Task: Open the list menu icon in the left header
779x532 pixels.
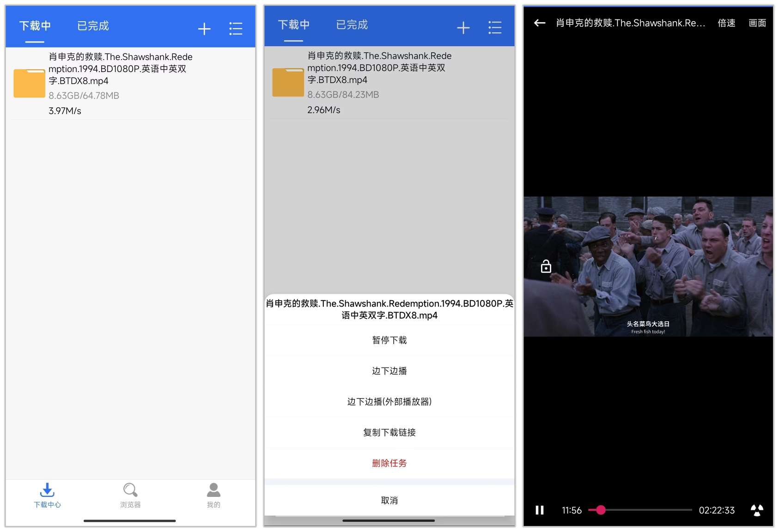Action: 236,29
